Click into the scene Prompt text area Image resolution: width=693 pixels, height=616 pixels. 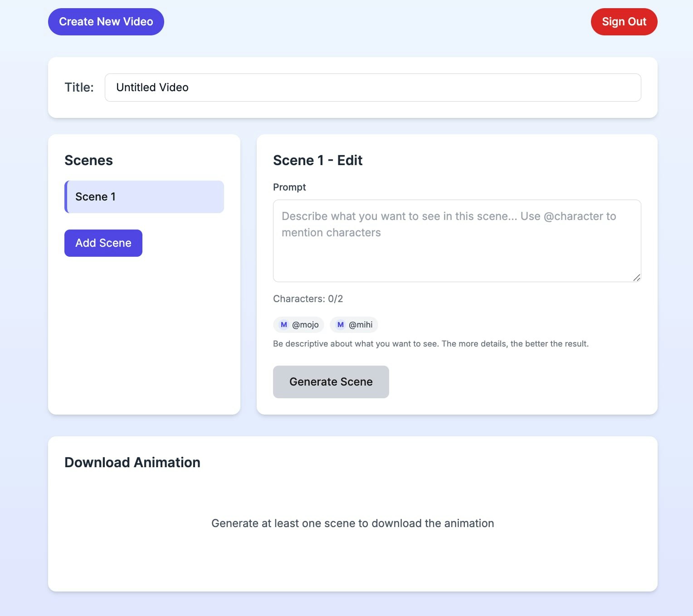point(457,241)
